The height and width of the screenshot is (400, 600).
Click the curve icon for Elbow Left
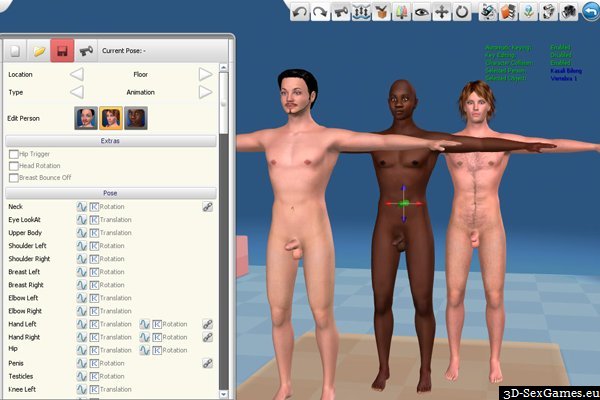coord(83,298)
